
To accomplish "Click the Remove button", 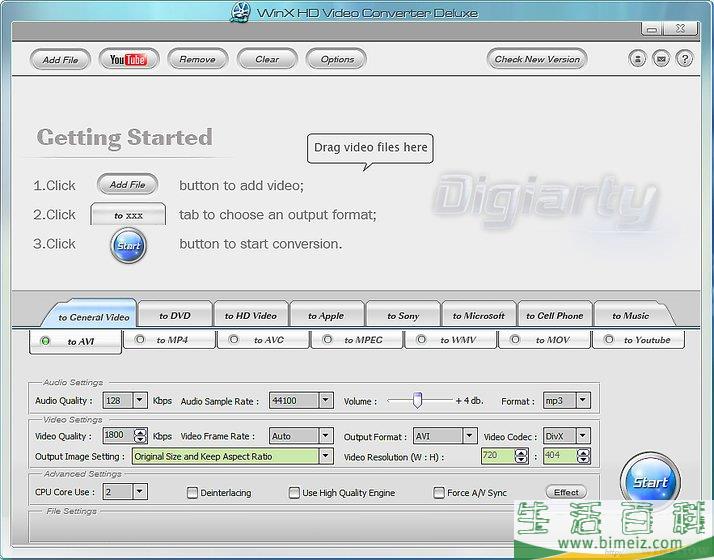I will (x=198, y=59).
